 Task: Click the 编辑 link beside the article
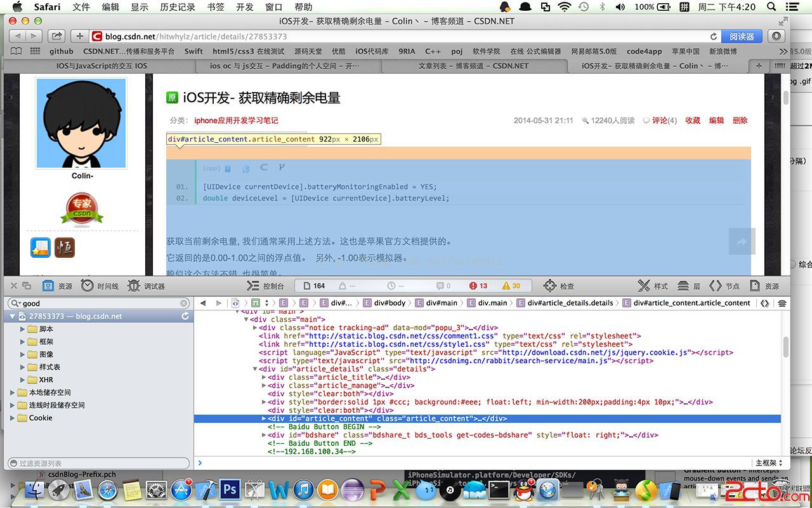click(716, 120)
